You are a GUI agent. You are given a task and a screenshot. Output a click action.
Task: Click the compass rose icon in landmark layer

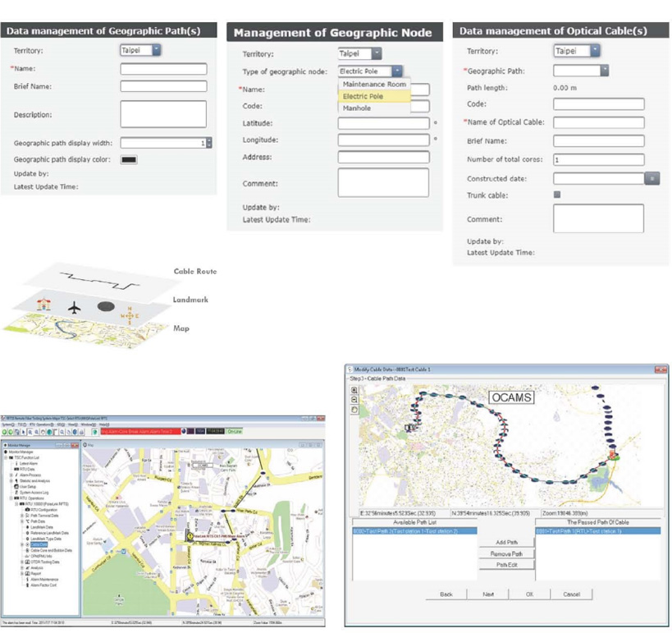coord(129,314)
